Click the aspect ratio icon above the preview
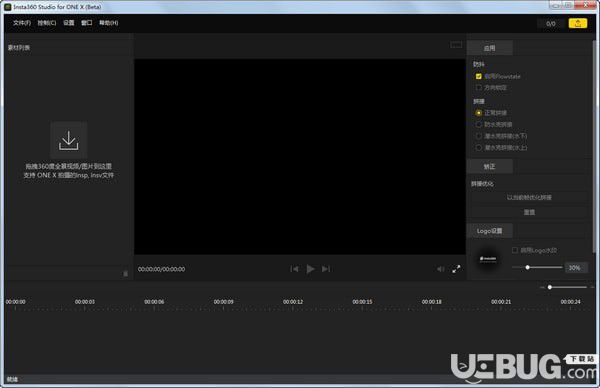The height and width of the screenshot is (388, 600). [x=456, y=45]
